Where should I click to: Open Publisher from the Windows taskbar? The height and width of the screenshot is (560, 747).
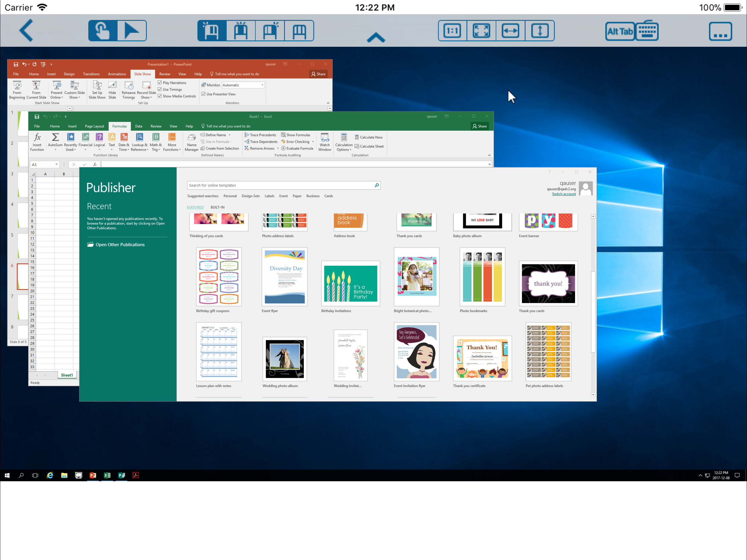point(122,475)
